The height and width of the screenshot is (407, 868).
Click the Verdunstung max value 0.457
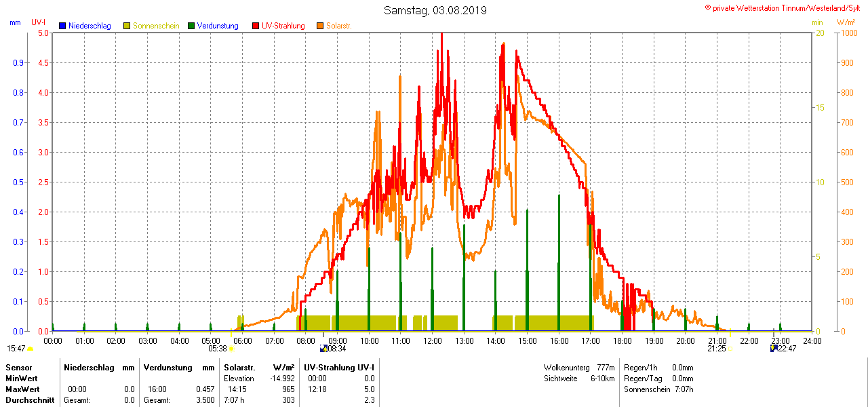pyautogui.click(x=205, y=389)
